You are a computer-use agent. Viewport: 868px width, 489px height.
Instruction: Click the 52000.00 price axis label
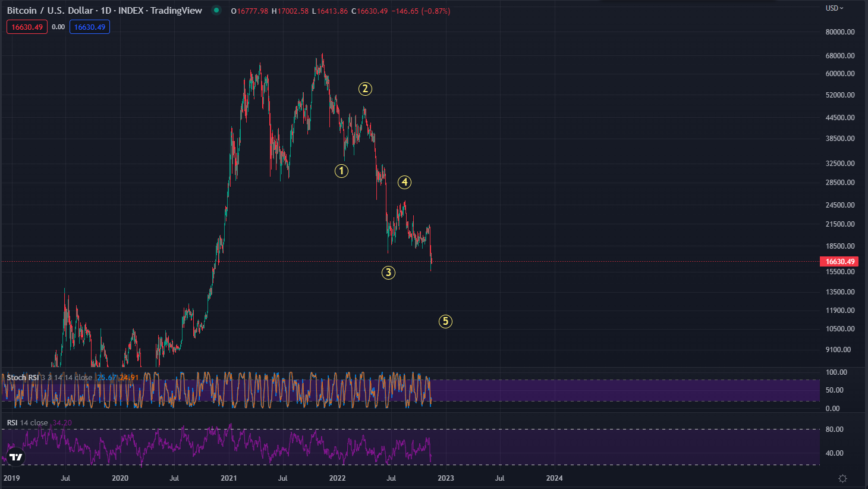point(840,95)
